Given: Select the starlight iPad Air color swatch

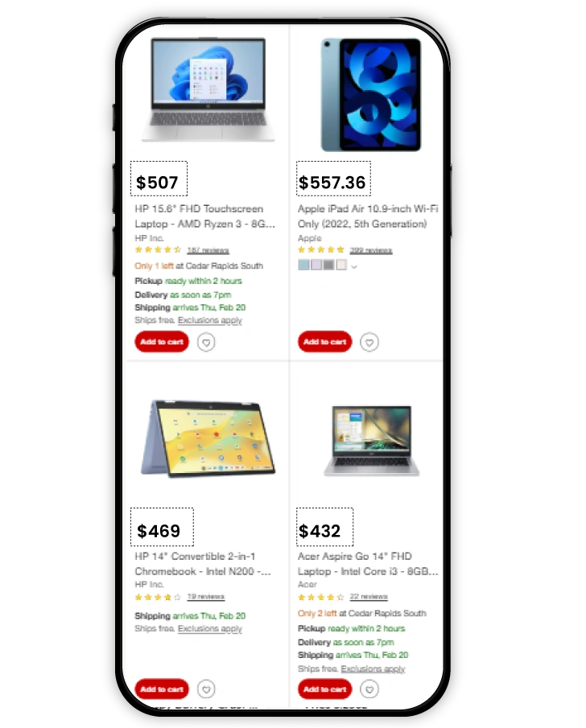Looking at the screenshot, I should 341,265.
